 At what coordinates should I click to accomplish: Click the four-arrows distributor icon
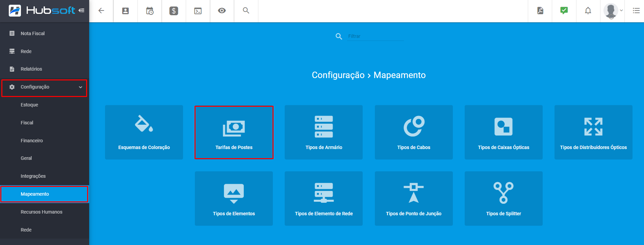point(593,126)
